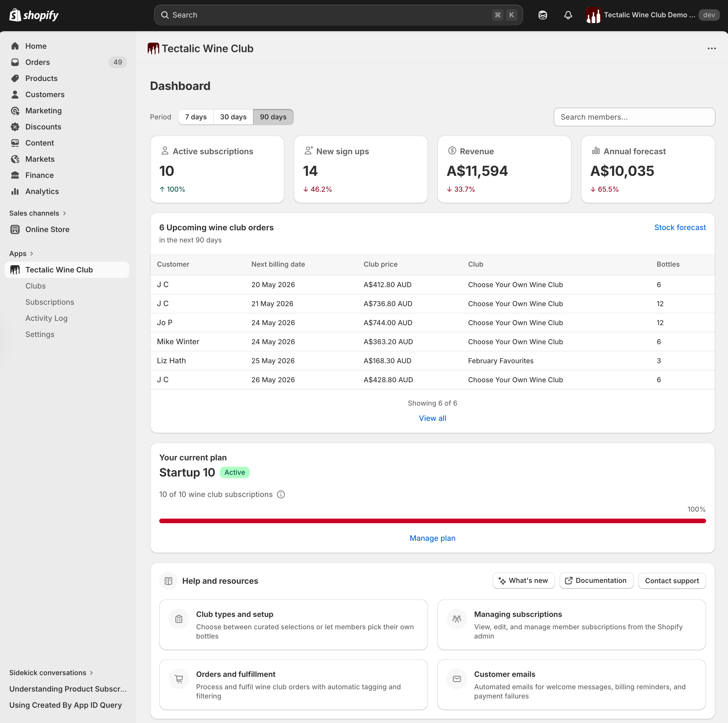Select the 7 days period option
The height and width of the screenshot is (723, 728).
(196, 117)
